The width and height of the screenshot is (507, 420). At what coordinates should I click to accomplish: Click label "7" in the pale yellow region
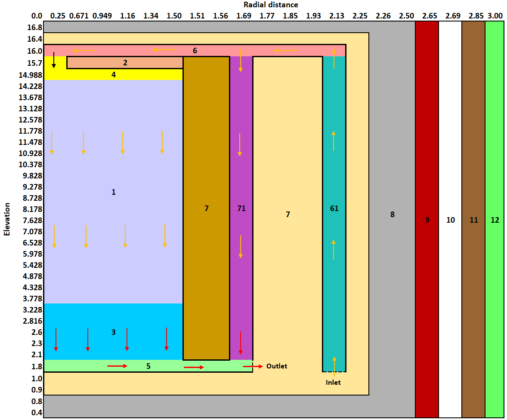[x=288, y=215]
